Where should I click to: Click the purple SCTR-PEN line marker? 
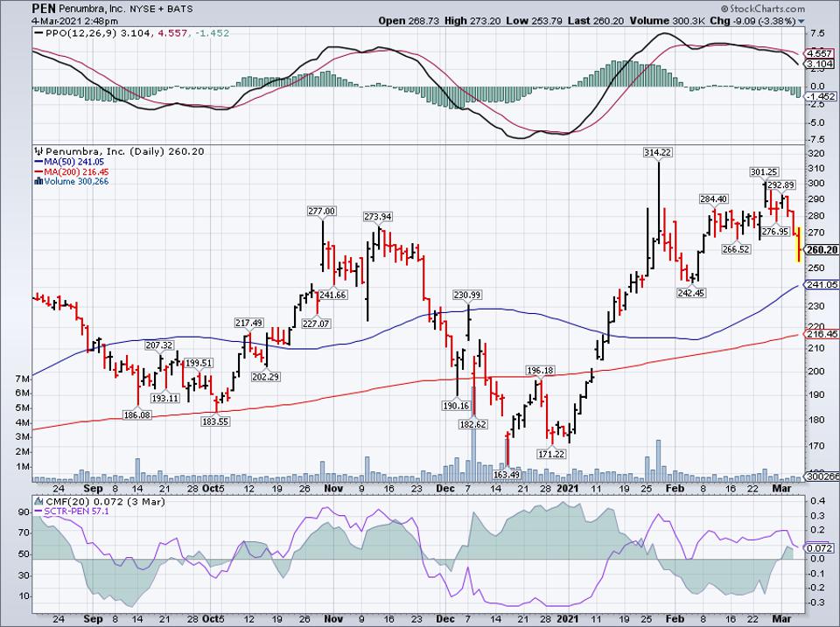pos(40,510)
